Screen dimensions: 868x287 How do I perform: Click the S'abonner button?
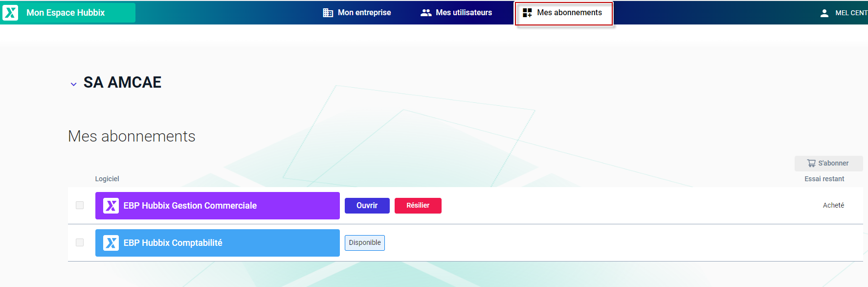pos(828,163)
